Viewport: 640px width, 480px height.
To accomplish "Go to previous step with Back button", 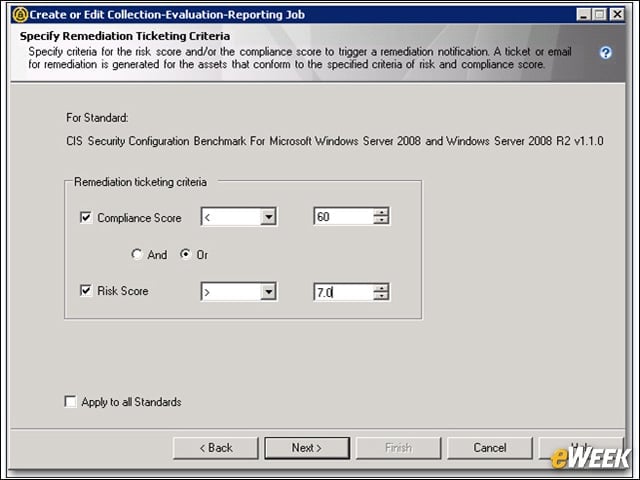I will 216,448.
